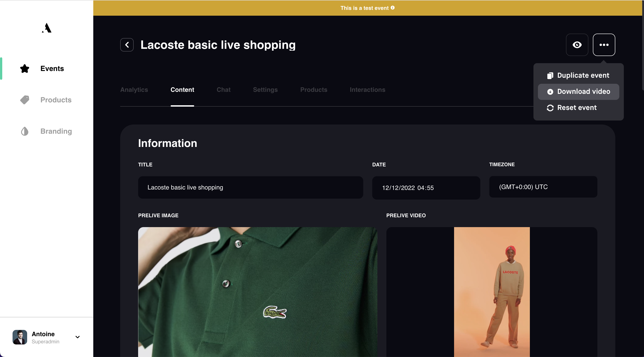Click the Products tag icon in sidebar
This screenshot has width=644, height=357.
25,100
